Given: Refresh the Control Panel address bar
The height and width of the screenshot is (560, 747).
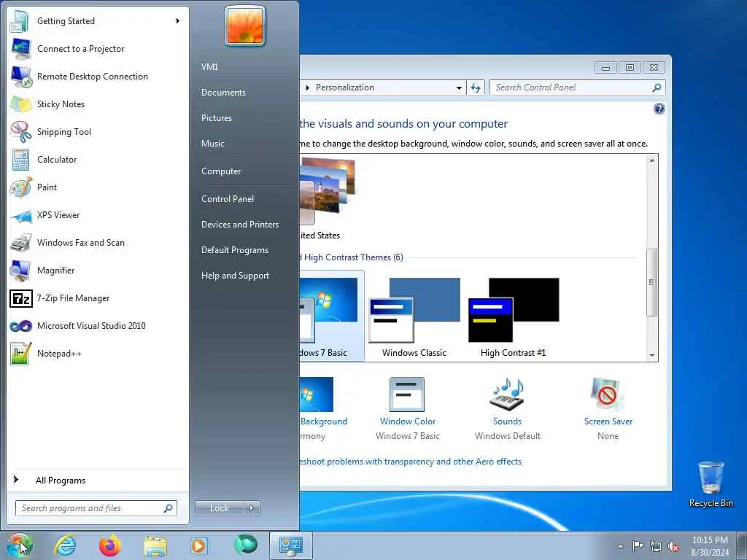Looking at the screenshot, I should 476,87.
